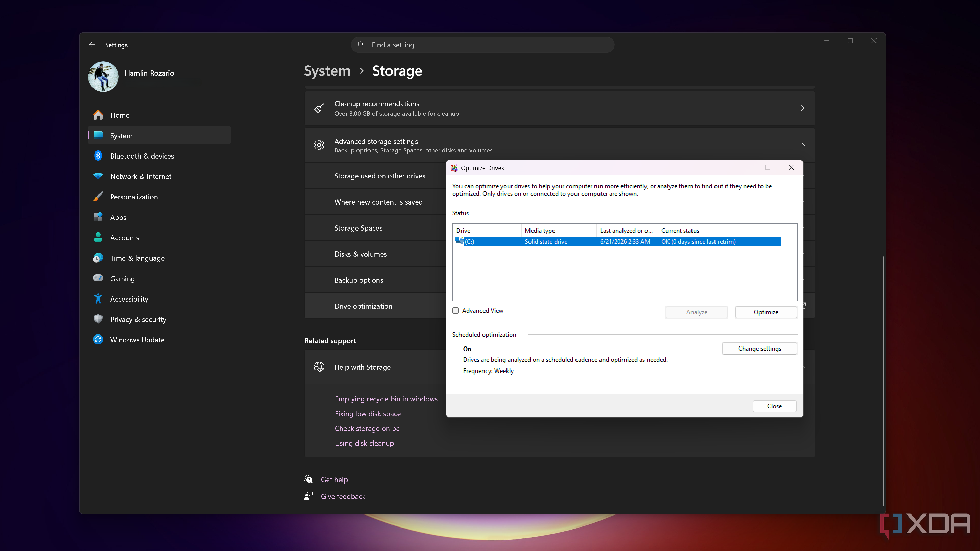Click the Get help link
Image resolution: width=980 pixels, height=551 pixels.
(334, 480)
